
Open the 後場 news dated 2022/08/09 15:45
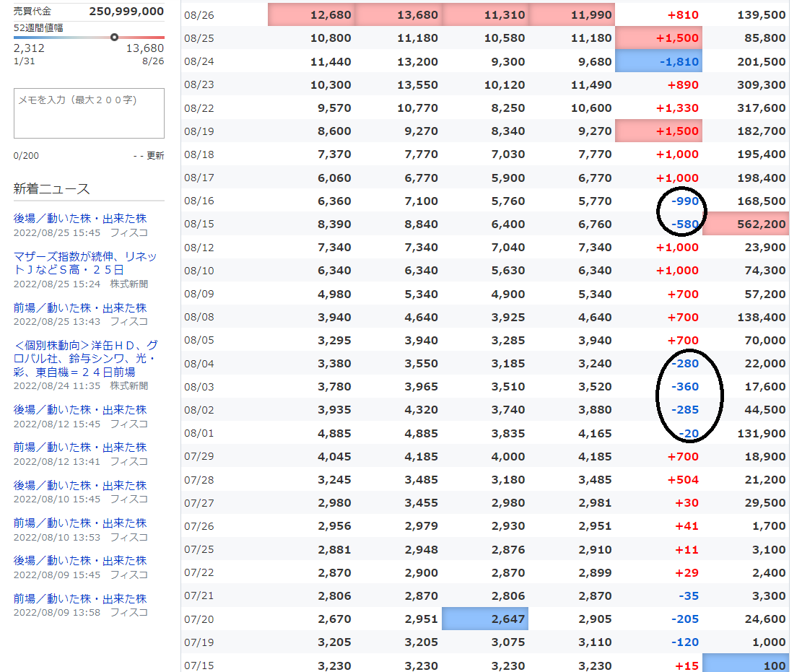click(80, 561)
